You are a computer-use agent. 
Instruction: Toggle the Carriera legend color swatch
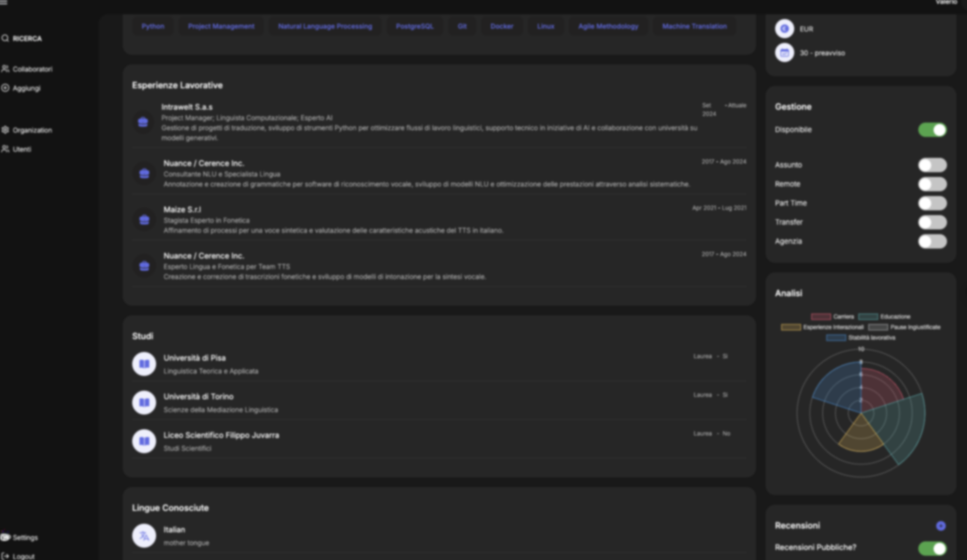click(x=820, y=317)
